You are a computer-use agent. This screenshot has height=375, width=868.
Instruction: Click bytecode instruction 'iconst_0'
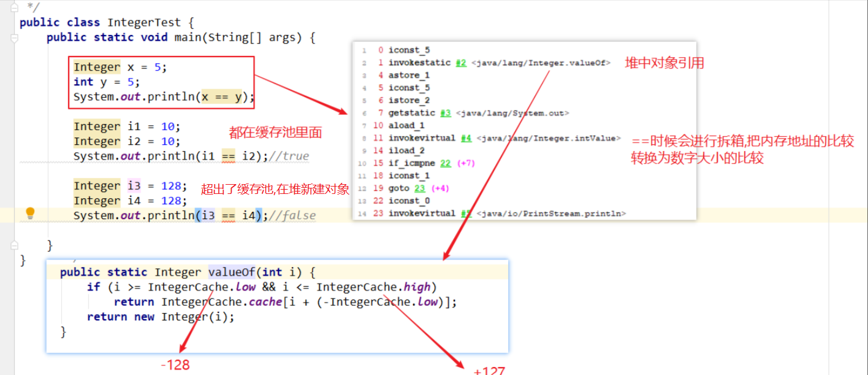pos(409,201)
